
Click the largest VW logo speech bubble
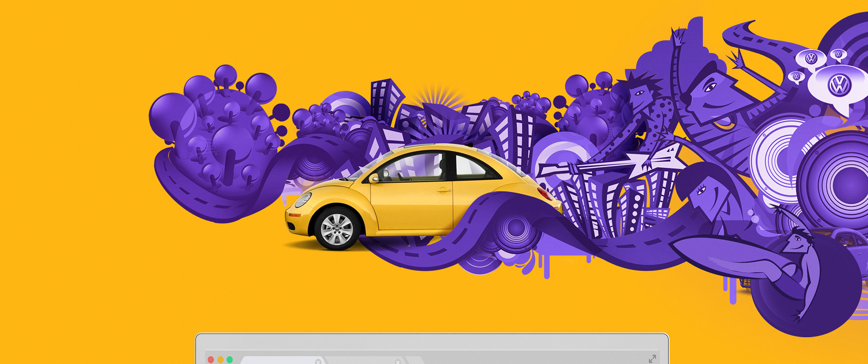(839, 85)
